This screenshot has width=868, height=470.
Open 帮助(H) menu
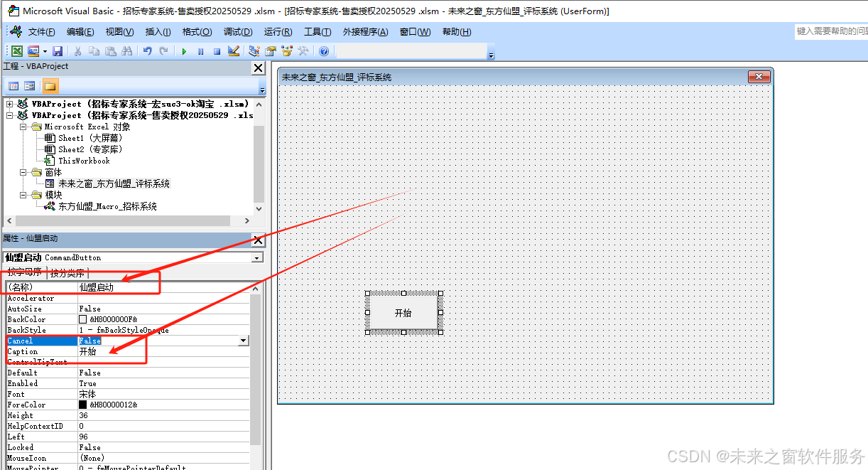point(455,32)
